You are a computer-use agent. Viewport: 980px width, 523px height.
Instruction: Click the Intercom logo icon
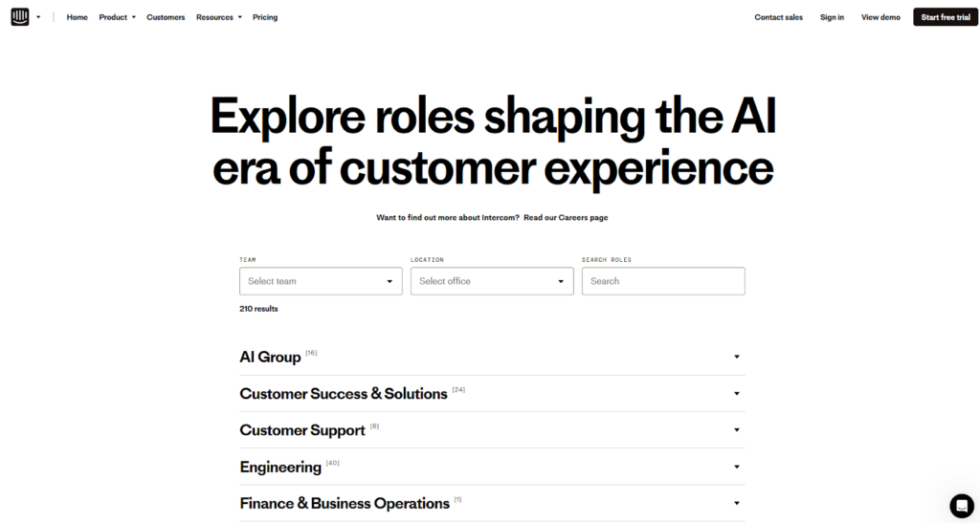(20, 17)
